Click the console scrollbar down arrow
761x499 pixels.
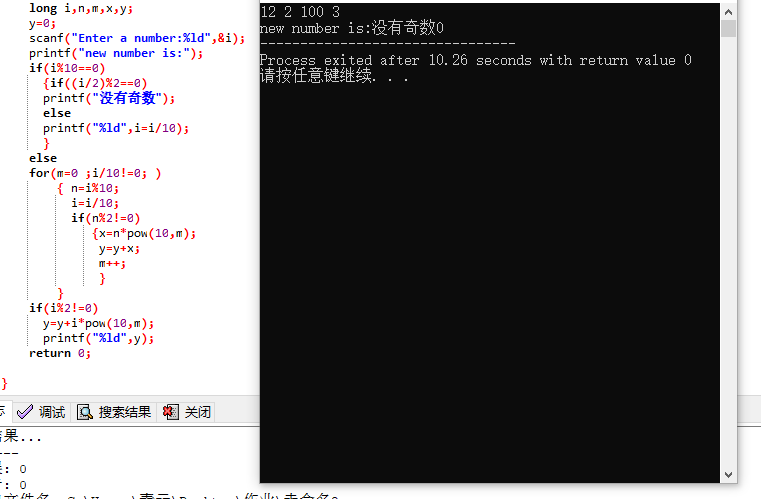coord(728,475)
